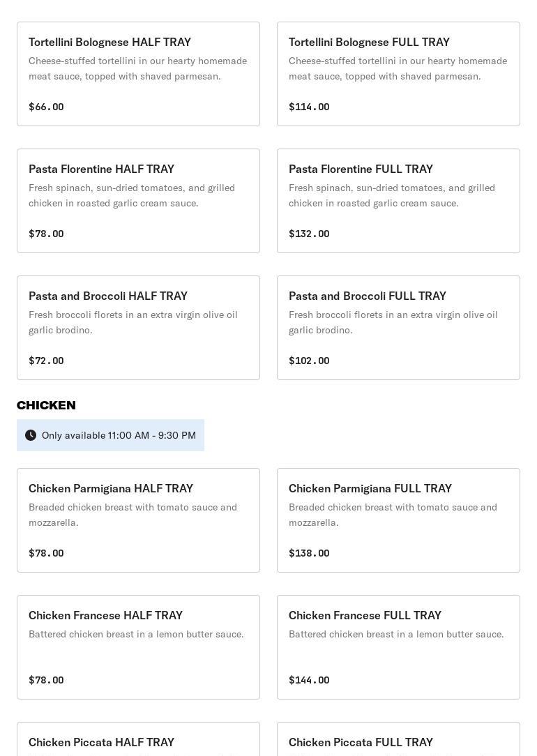Open Chicken Piccata FULL TRAY item

click(398, 741)
